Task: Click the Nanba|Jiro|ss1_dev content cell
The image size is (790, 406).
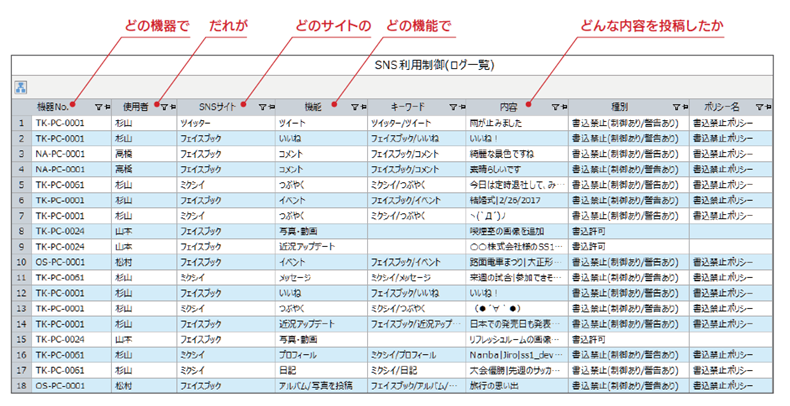Action: click(x=515, y=355)
